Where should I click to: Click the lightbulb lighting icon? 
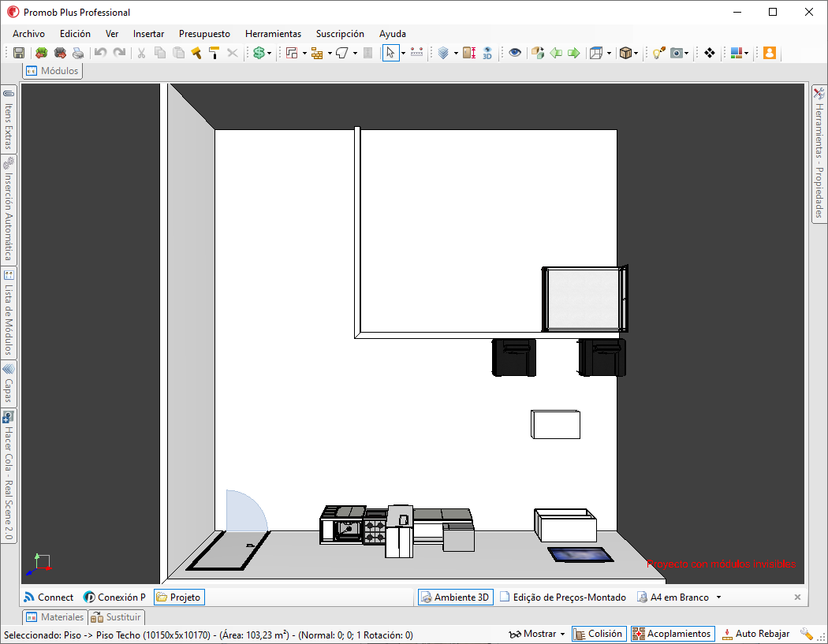coord(658,53)
